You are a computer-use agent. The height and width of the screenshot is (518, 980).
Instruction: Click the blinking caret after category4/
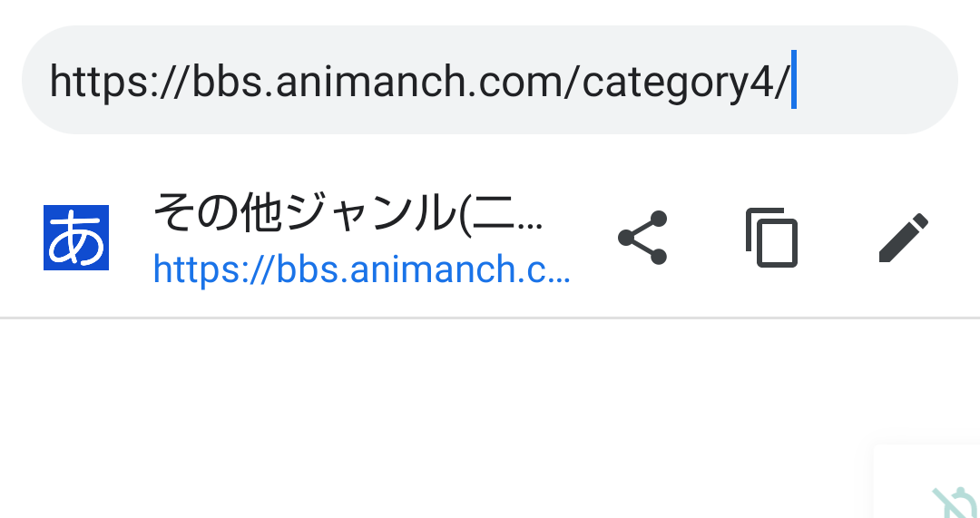tap(794, 79)
